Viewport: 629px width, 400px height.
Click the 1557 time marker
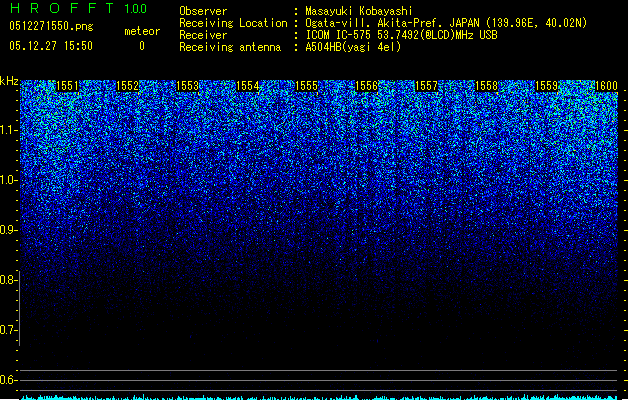426,86
